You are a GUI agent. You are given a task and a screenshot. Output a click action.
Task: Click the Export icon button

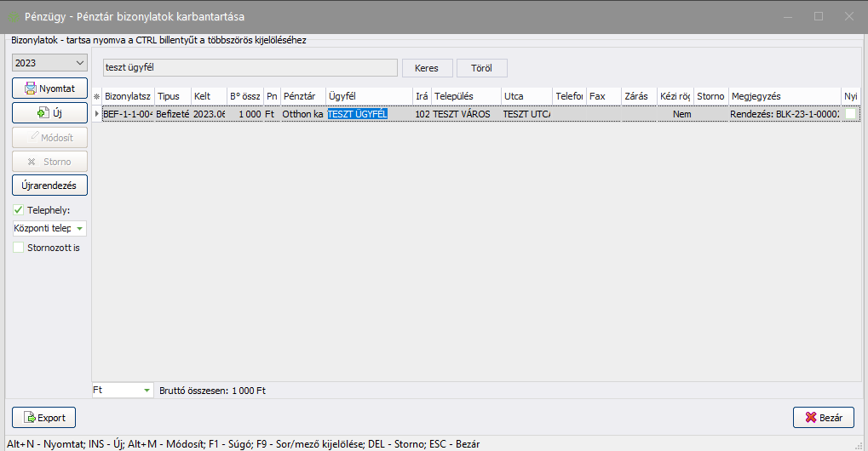[x=44, y=418]
